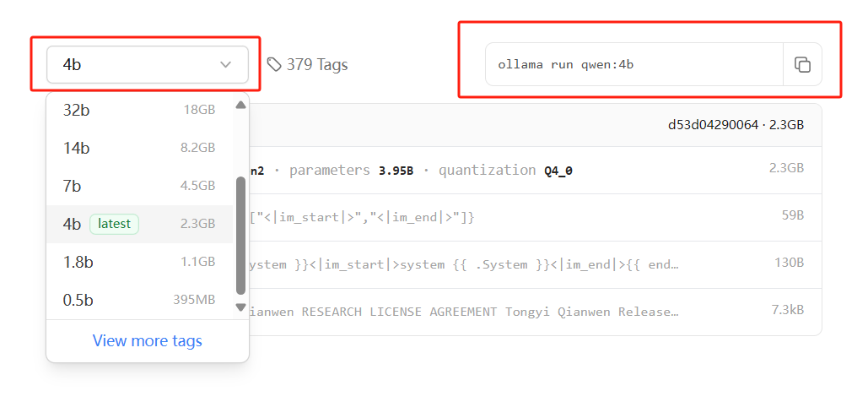
Task: Pick the 1.8b tag option
Action: coord(139,262)
